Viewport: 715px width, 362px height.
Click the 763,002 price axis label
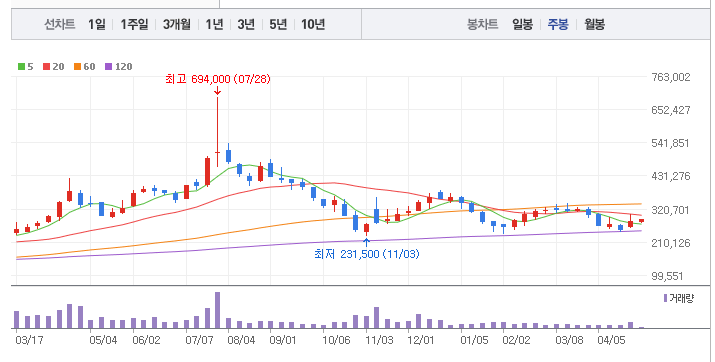pos(671,77)
